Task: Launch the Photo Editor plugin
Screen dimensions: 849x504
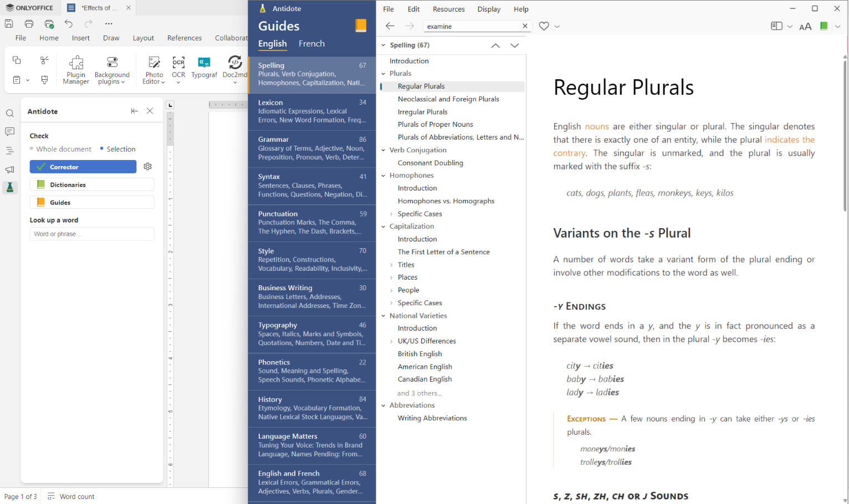Action: point(154,70)
